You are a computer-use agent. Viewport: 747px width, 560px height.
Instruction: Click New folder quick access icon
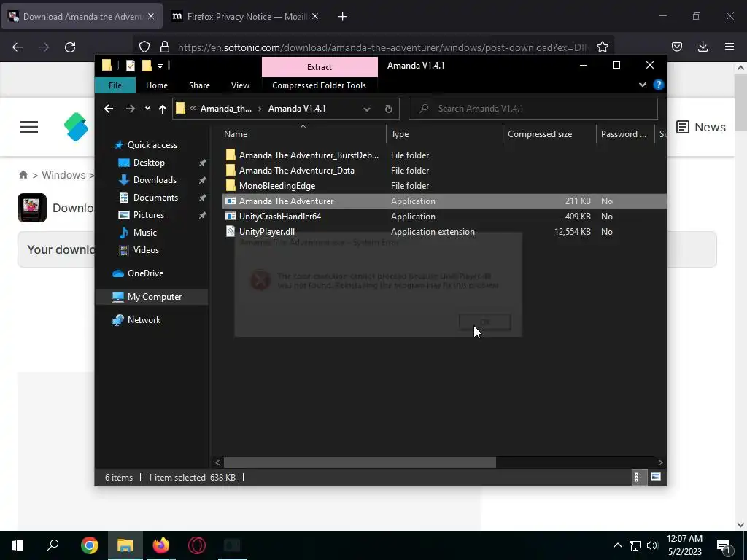[147, 65]
